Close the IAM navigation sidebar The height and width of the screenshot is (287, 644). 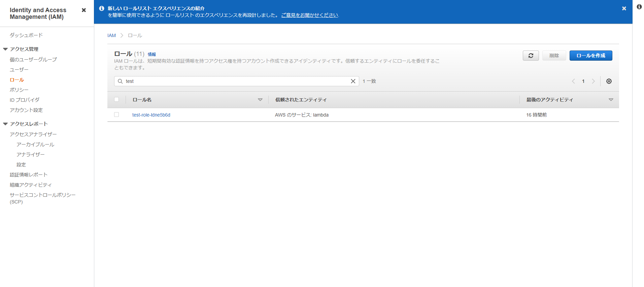[84, 10]
